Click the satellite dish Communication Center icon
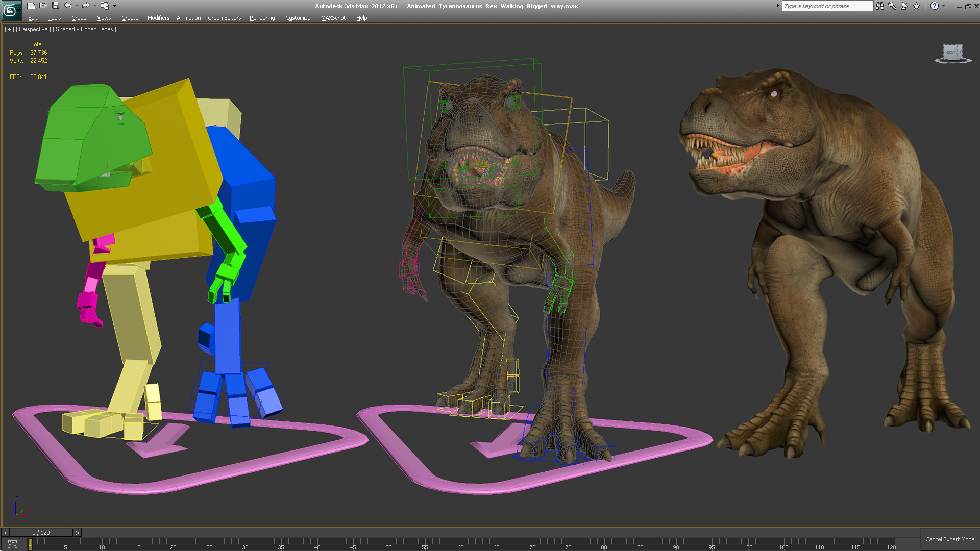980x551 pixels. (x=904, y=6)
